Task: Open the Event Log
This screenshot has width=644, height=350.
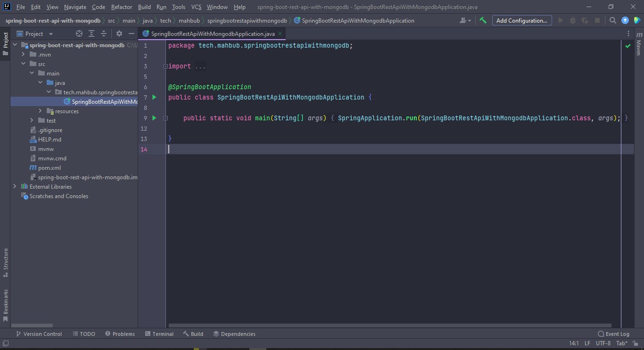Action: [613, 333]
